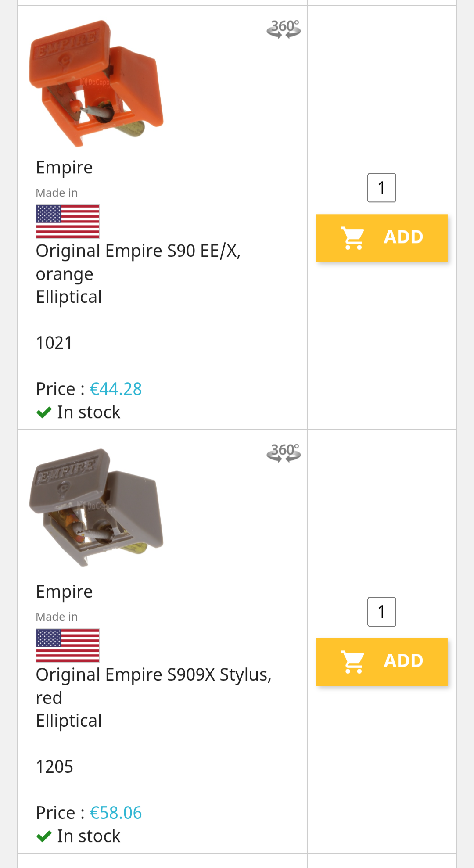Open 360° view for grey Empire S909X stylus
Screen dimensions: 474x868
coord(284,453)
